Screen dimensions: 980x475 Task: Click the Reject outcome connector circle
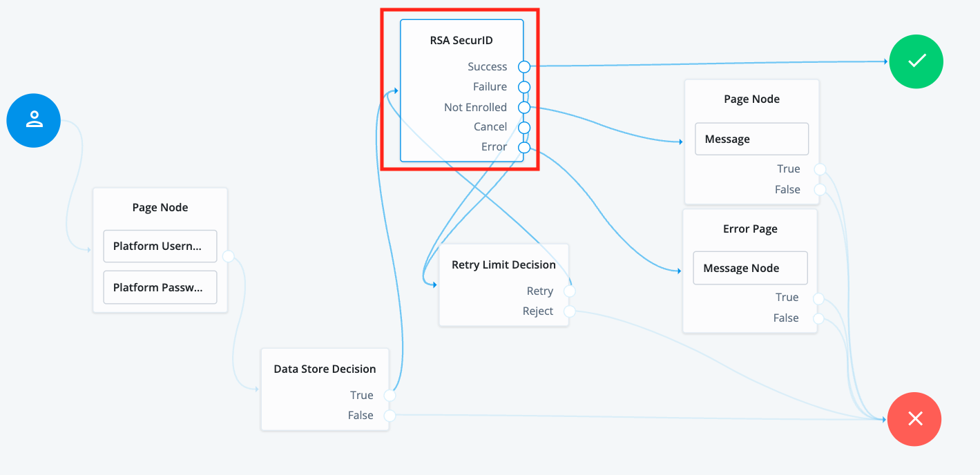point(570,311)
